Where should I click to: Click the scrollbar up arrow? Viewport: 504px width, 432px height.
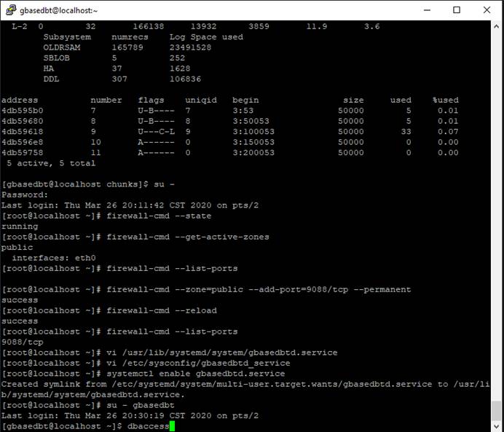coord(496,27)
